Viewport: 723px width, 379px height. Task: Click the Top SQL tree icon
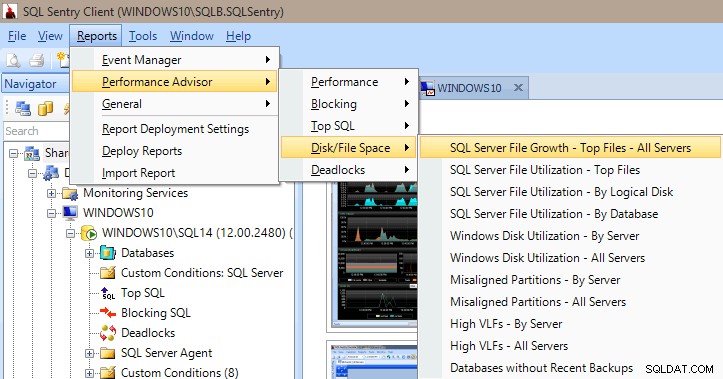pyautogui.click(x=108, y=293)
